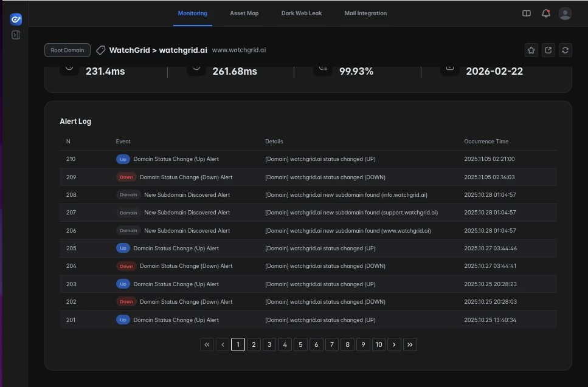
Task: Click Down badge on alert 202
Action: pos(126,302)
